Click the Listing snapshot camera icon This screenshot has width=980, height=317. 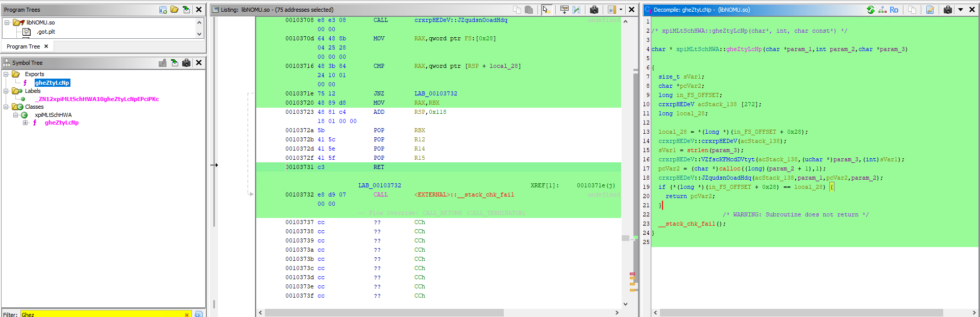click(x=594, y=10)
